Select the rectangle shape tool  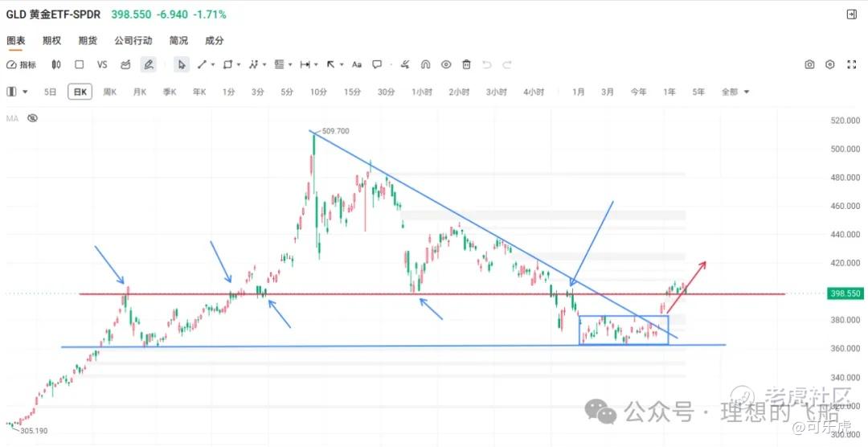(x=227, y=65)
